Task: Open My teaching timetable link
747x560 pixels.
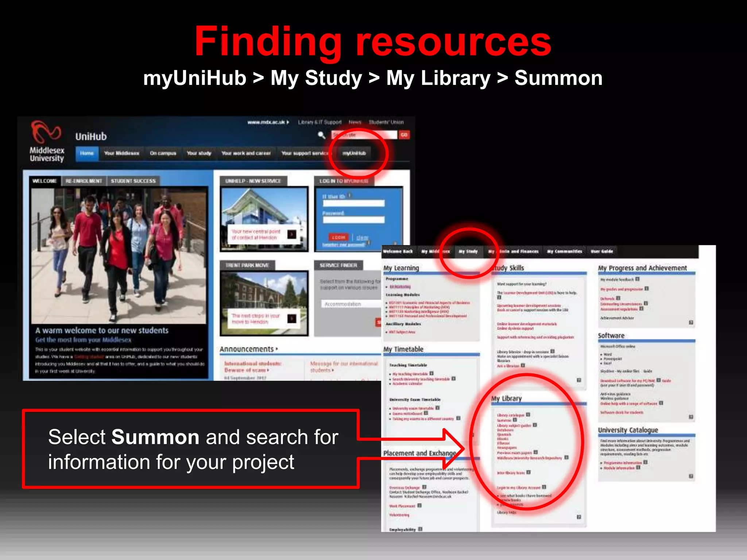Action: 410,374
